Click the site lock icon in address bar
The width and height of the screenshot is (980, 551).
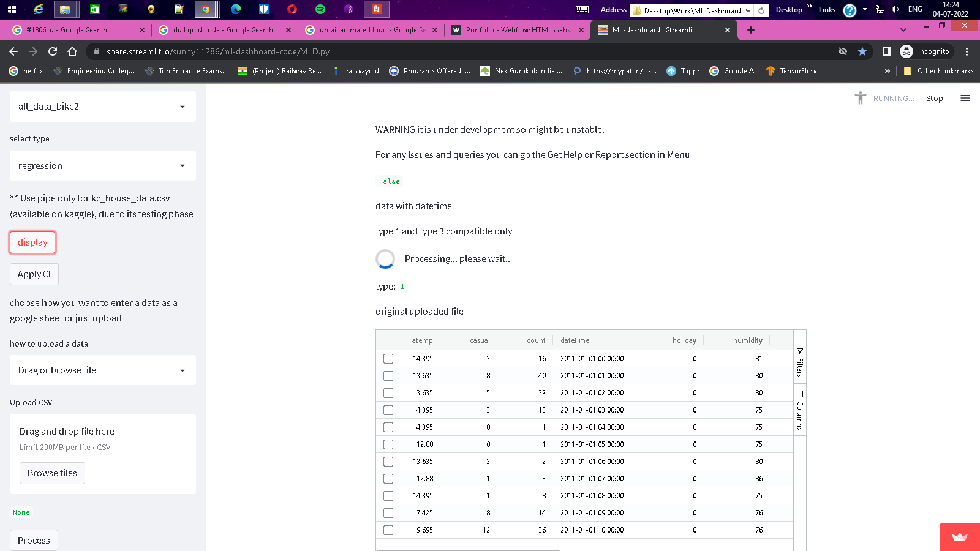pos(96,52)
